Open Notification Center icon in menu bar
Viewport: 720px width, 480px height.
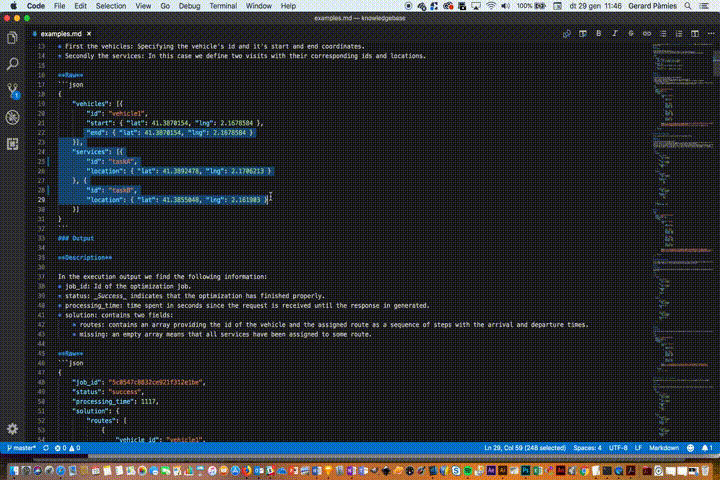click(703, 6)
